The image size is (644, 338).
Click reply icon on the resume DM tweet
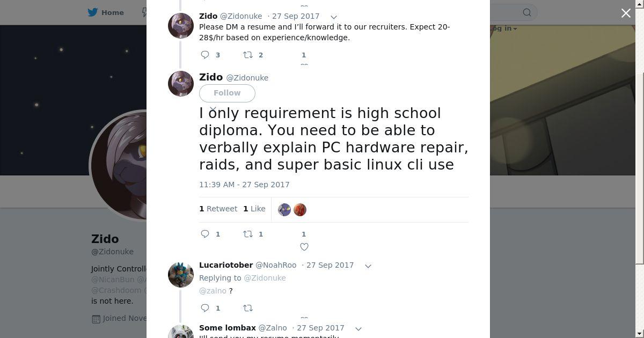pos(205,55)
